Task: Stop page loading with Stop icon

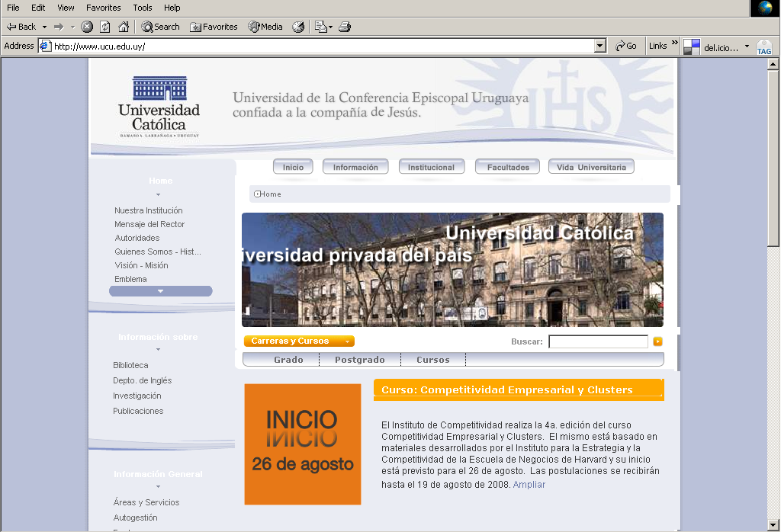Action: pos(87,27)
